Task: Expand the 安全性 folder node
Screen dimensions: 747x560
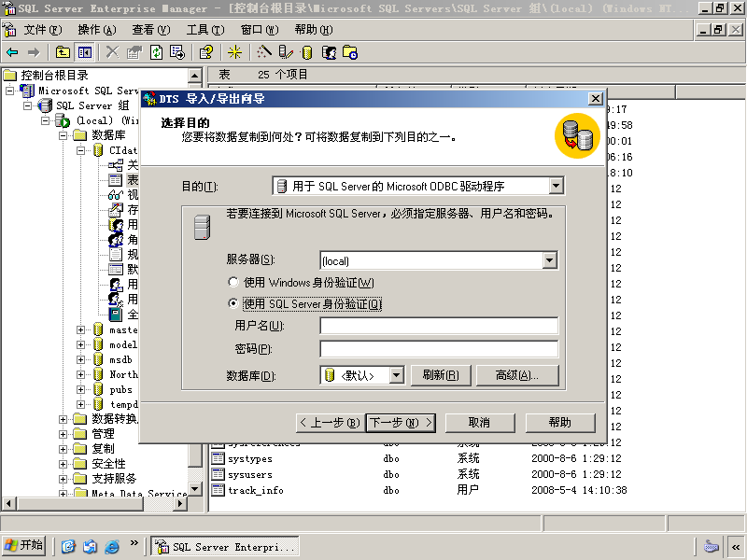Action: pos(63,464)
